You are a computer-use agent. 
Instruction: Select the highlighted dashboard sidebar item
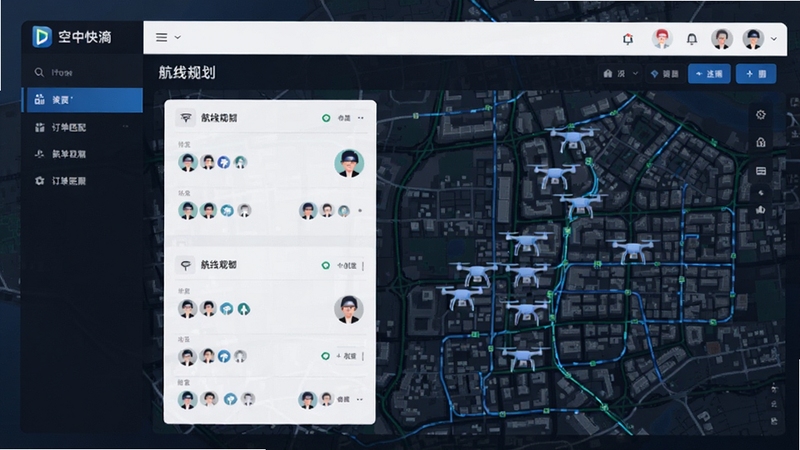[82, 100]
